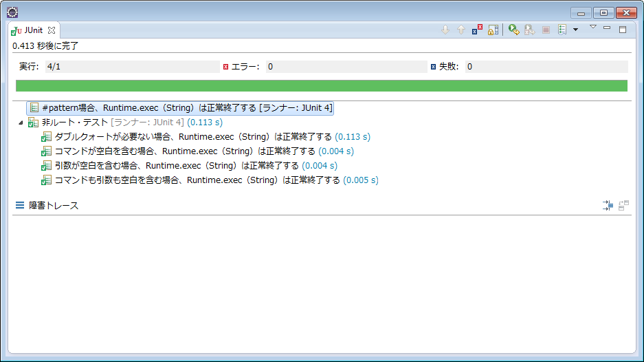Image resolution: width=644 pixels, height=362 pixels.
Task: Select the コマンドも引数も空白を含む場合 test
Action: [210, 180]
